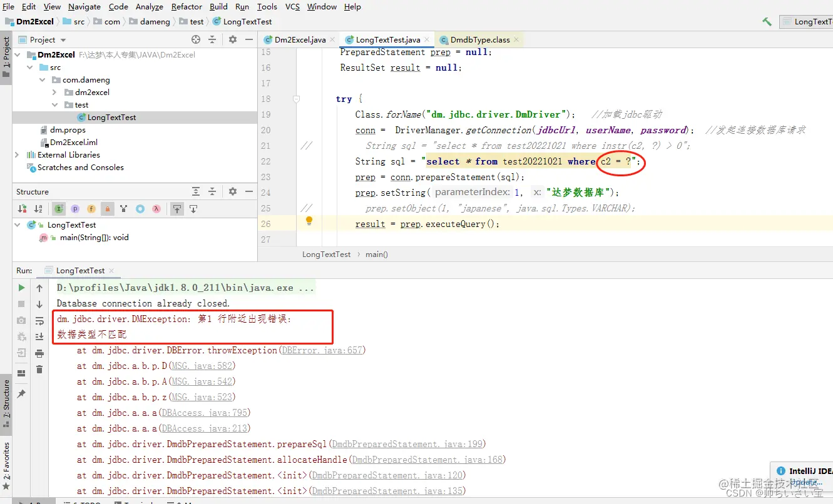Screen dimensions: 833x504
Task: Toggle Show Inherited in Structure
Action: pos(59,209)
